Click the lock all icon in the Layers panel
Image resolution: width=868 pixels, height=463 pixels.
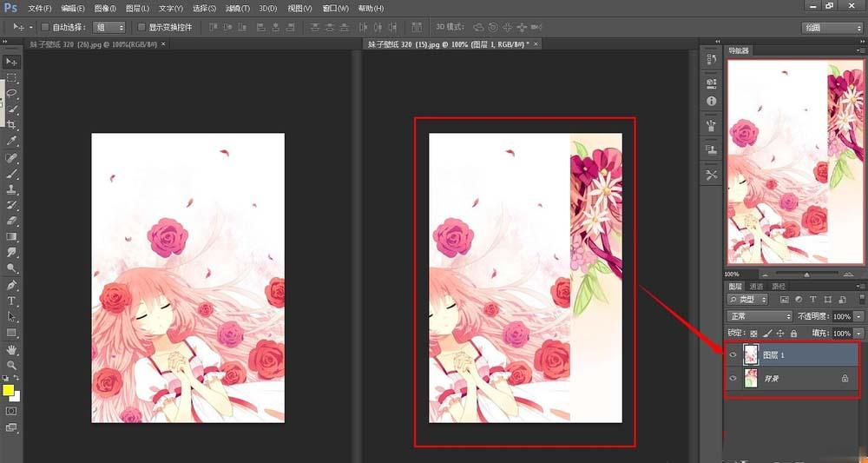coord(794,334)
